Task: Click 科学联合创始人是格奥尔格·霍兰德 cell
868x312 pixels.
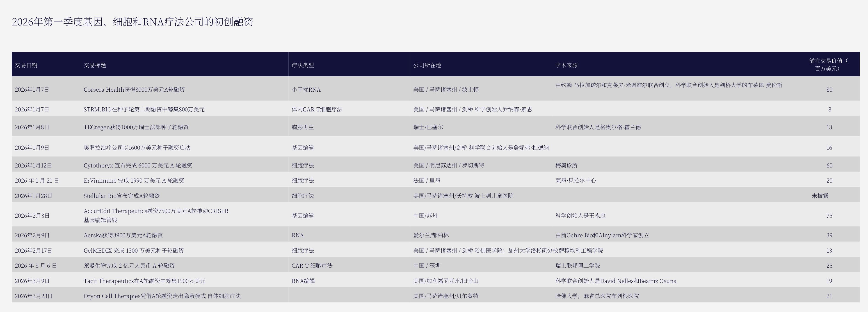Action: pyautogui.click(x=598, y=127)
